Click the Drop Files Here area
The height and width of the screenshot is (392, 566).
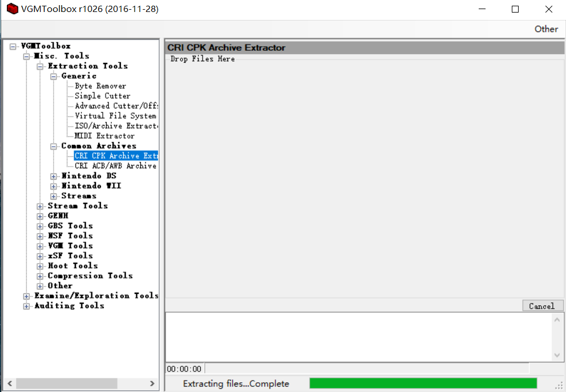click(365, 179)
